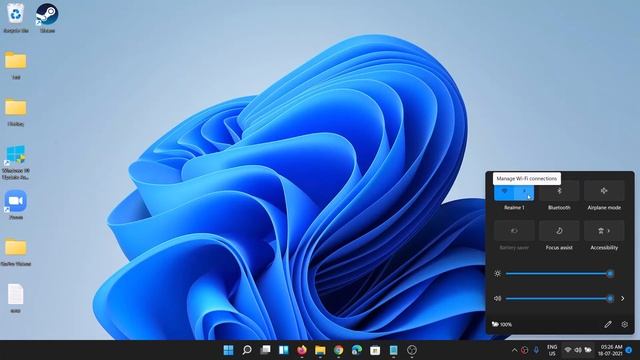Toggle Wi-Fi on the Realme 1 tile
This screenshot has width=640, height=360.
504,191
